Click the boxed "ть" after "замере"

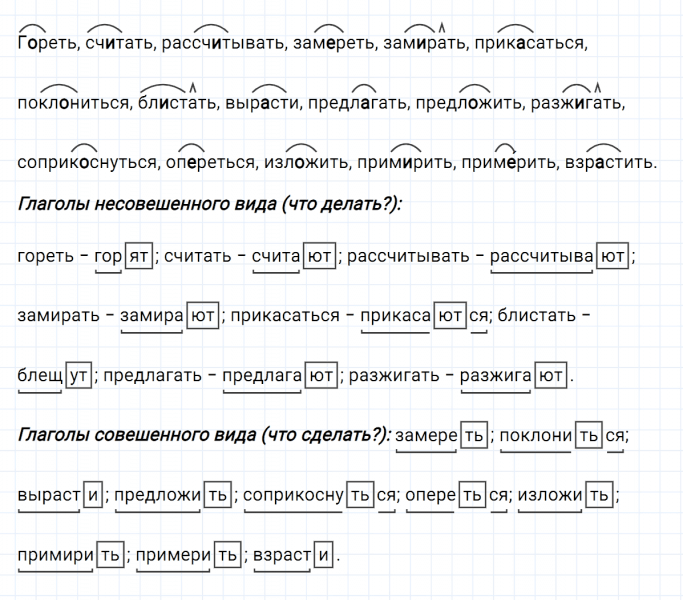[474, 436]
